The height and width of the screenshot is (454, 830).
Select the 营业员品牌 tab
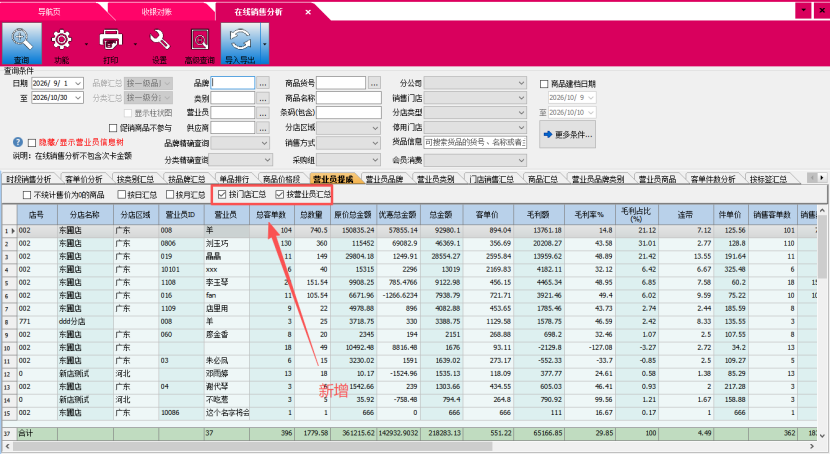(x=384, y=179)
